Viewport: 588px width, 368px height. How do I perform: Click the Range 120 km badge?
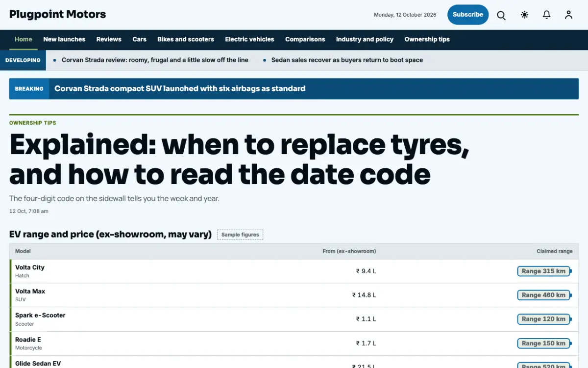[x=543, y=319]
